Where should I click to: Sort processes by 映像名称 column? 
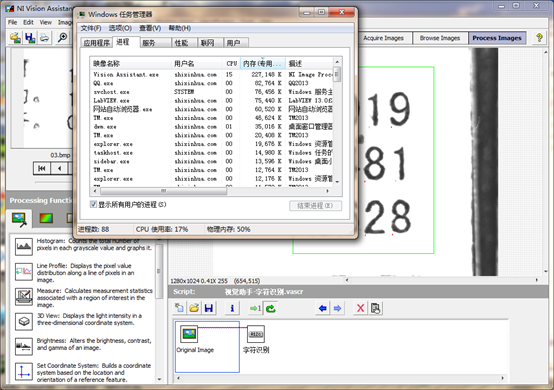point(130,63)
